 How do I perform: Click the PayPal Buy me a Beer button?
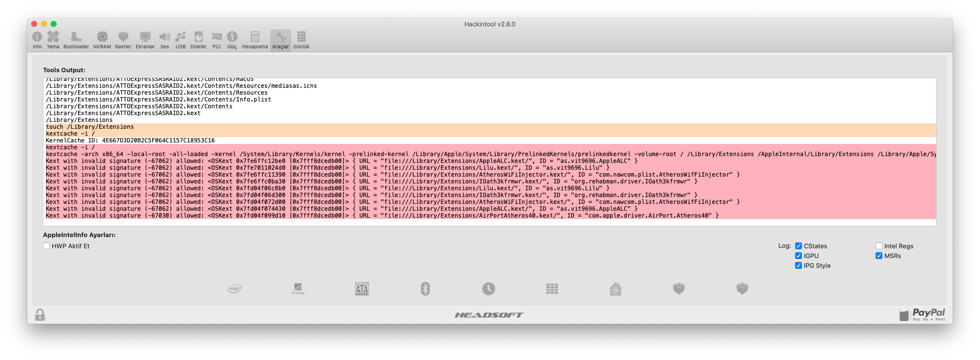[922, 314]
